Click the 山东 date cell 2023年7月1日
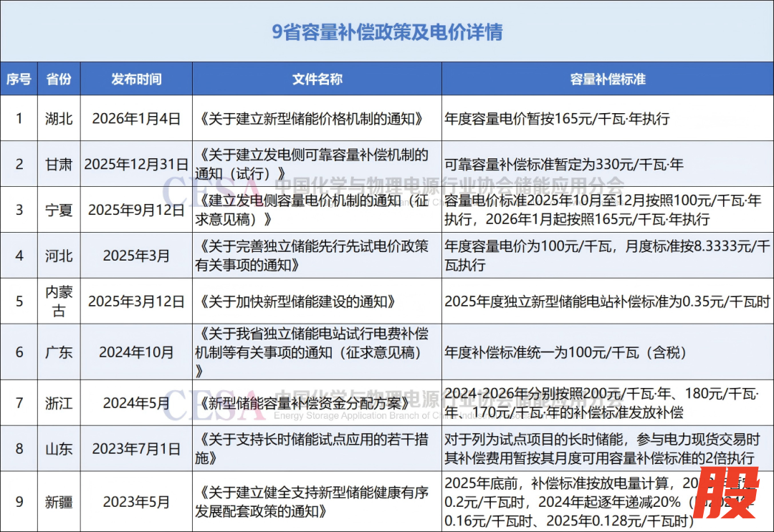Image resolution: width=774 pixels, height=532 pixels. coord(136,449)
